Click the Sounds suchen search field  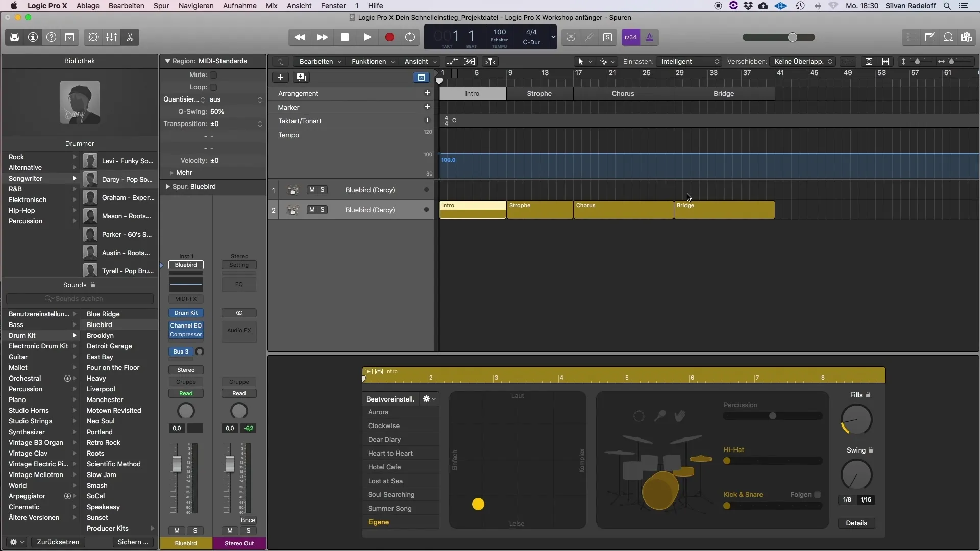(80, 298)
